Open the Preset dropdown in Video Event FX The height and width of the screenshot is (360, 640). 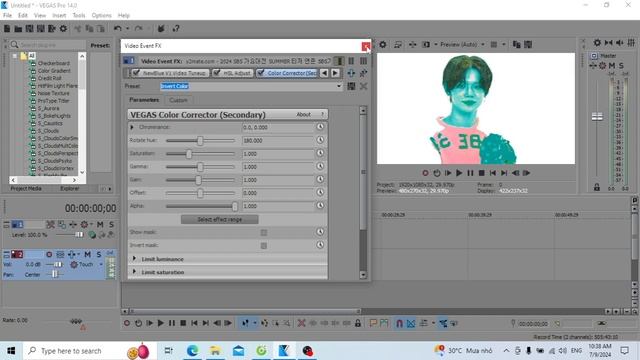coord(339,86)
